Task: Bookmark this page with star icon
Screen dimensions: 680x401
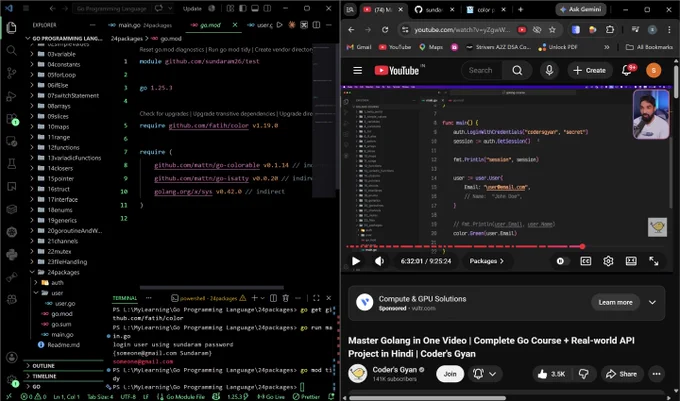Action: [x=552, y=29]
